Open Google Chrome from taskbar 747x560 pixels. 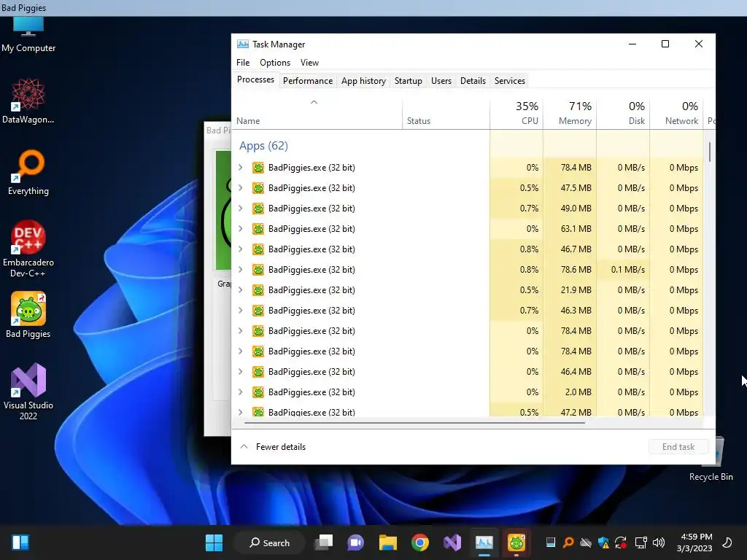(419, 542)
